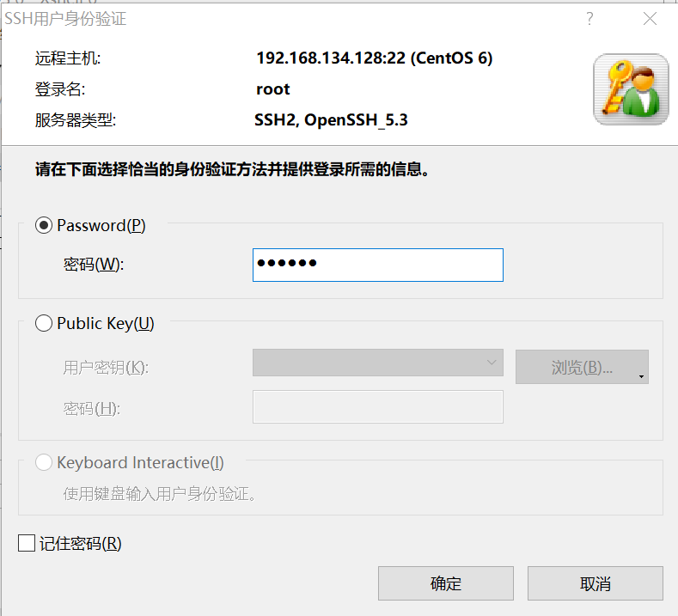Cancel with the 取消 button
Screen dimensions: 678x616
pos(595,583)
